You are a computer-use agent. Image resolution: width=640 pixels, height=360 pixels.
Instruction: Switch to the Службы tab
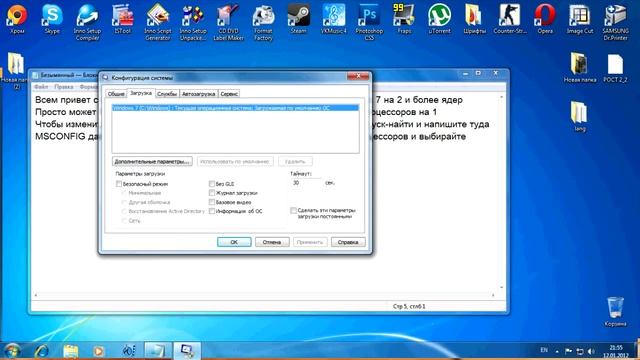167,94
